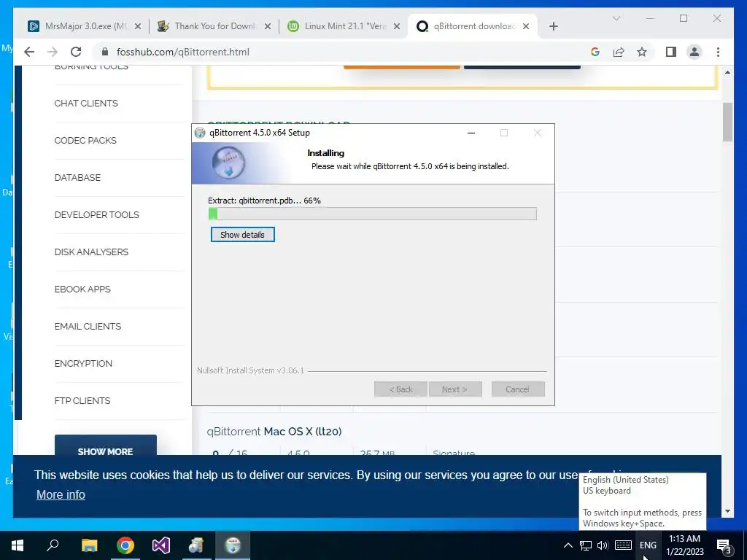This screenshot has width=747, height=560.
Task: Go back to previous page in Chrome
Action: [x=29, y=52]
